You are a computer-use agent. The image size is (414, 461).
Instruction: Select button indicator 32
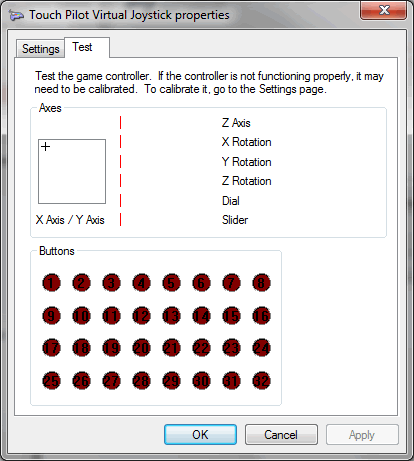tap(261, 381)
